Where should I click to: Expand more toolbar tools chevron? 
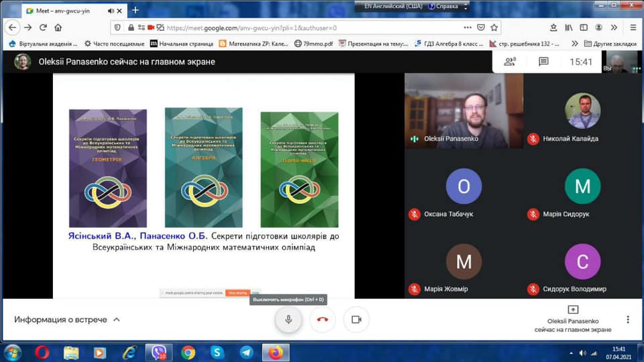click(x=614, y=27)
